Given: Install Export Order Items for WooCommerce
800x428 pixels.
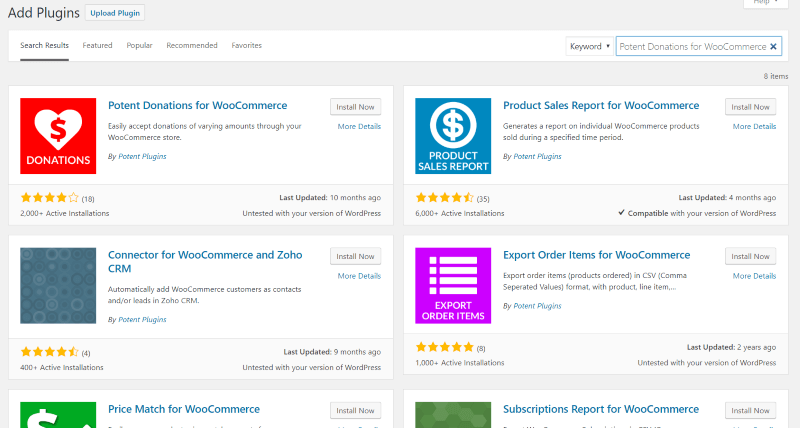Looking at the screenshot, I should [750, 257].
